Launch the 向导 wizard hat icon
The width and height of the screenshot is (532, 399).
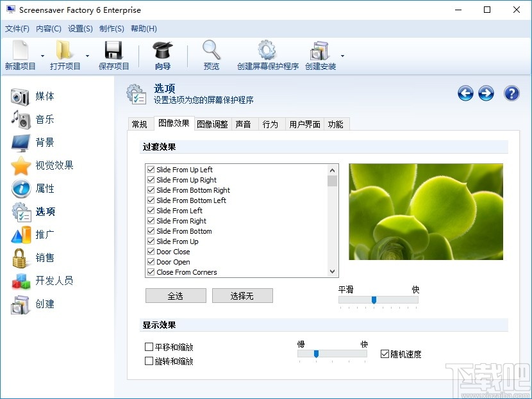[x=163, y=50]
